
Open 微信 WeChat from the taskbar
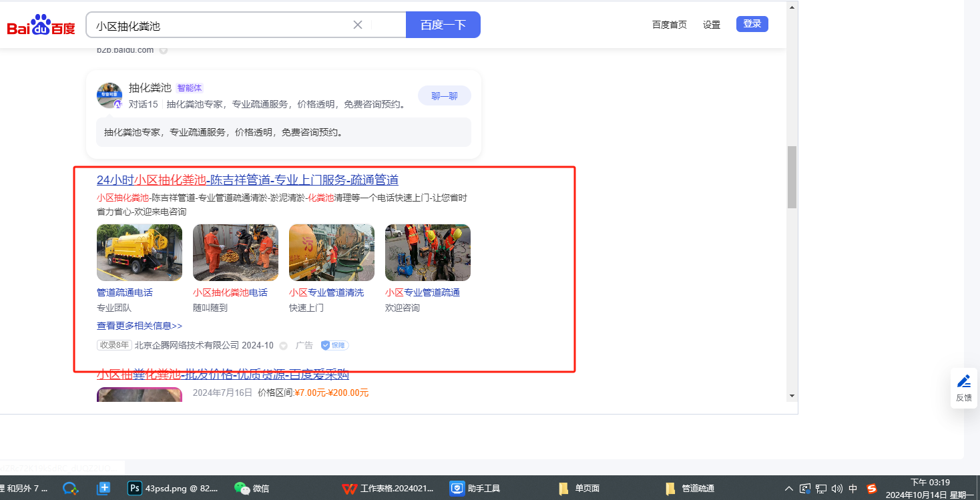[x=252, y=488]
